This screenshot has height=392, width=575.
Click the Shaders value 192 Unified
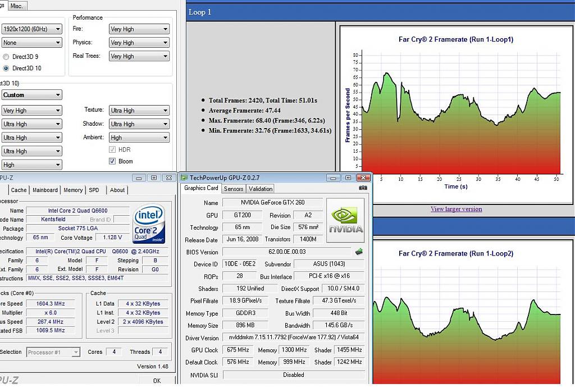250,289
